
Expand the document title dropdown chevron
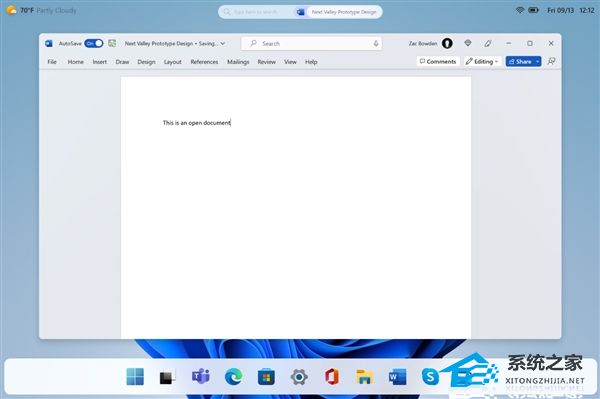coord(223,44)
